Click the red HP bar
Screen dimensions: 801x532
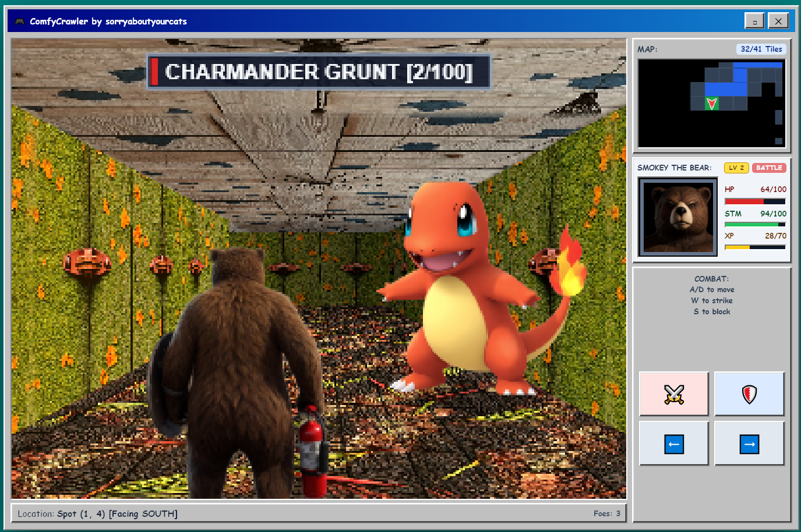click(x=755, y=201)
